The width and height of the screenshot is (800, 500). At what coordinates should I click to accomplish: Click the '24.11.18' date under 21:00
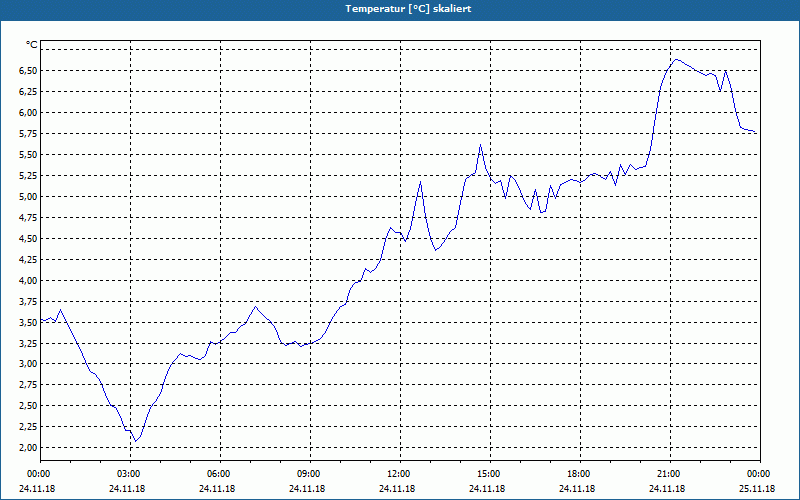click(x=667, y=489)
